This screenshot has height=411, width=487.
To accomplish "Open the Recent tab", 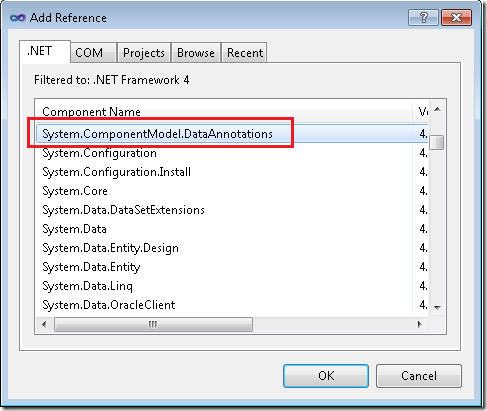I will click(x=244, y=53).
